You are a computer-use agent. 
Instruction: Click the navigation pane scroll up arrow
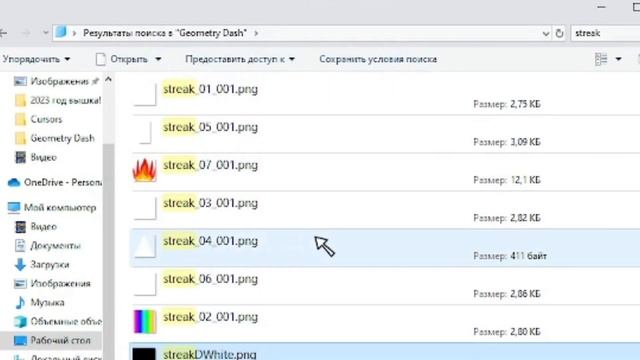[x=108, y=80]
